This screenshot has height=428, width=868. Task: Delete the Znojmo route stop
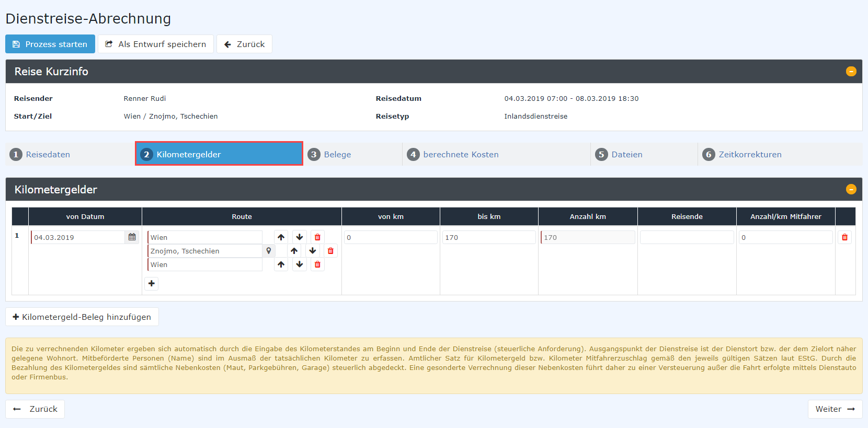(330, 251)
